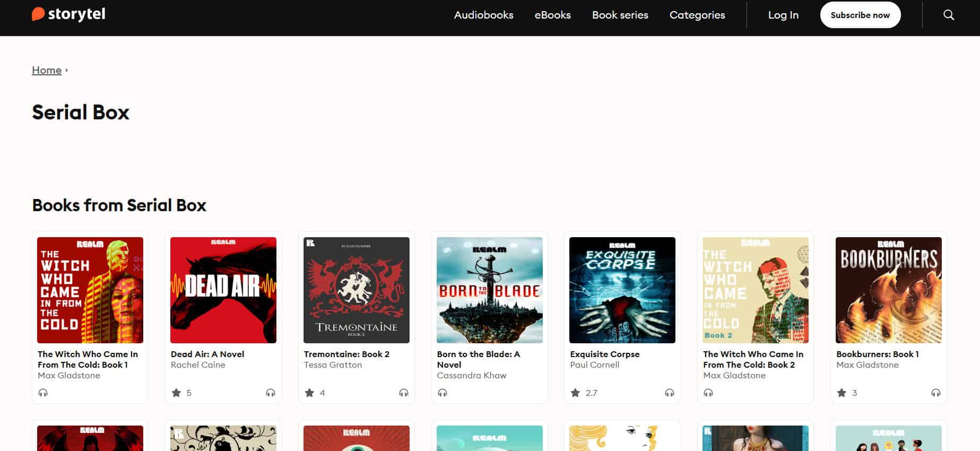Click the star rating icon on Bookburners: Book 1
This screenshot has height=451, width=980.
pyautogui.click(x=842, y=393)
